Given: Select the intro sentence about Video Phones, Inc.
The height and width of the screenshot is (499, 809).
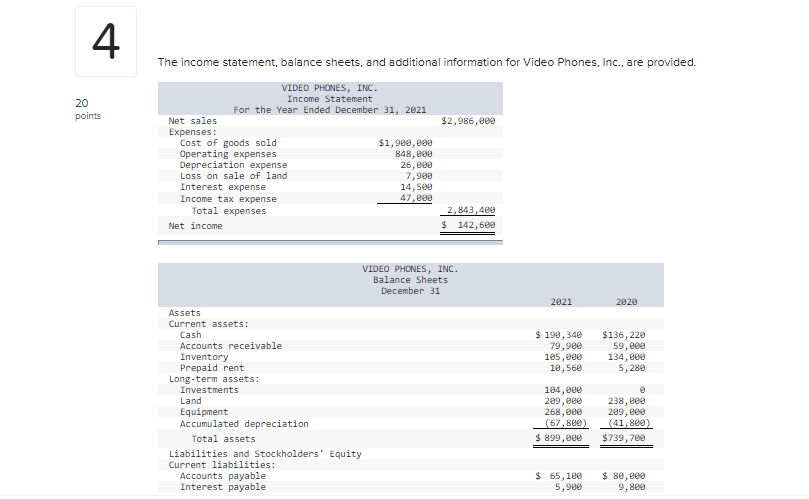Looking at the screenshot, I should 427,62.
